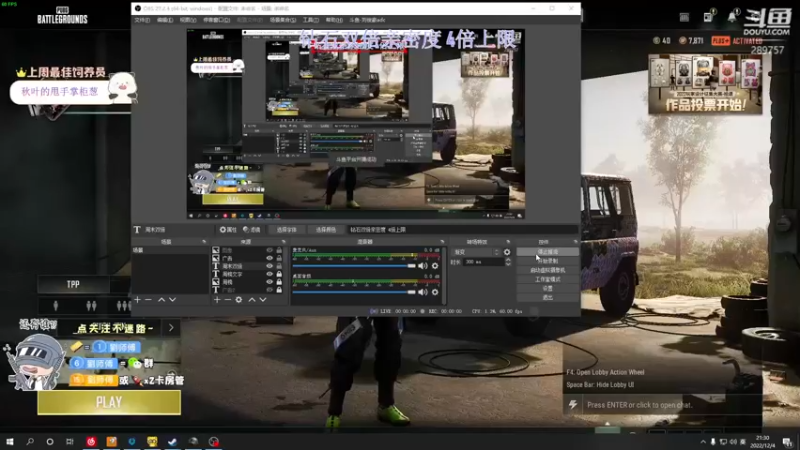Select TPP mode in PUBG lobby
This screenshot has height=450, width=800.
(x=73, y=285)
